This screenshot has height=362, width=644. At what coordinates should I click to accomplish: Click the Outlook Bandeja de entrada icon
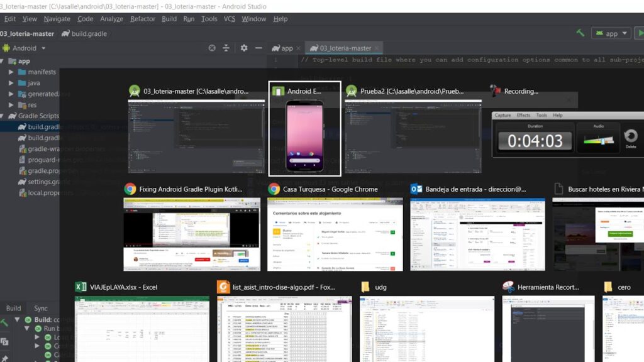pos(416,189)
